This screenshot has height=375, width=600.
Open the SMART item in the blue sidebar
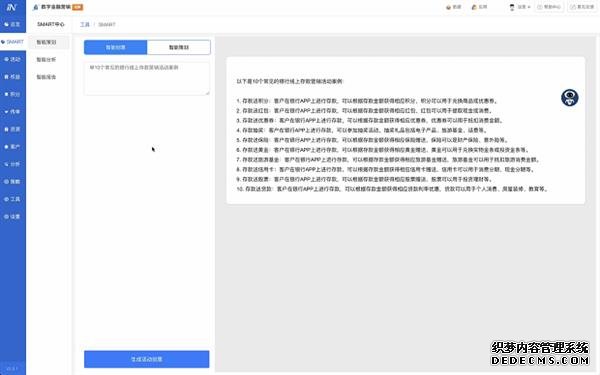coord(13,42)
